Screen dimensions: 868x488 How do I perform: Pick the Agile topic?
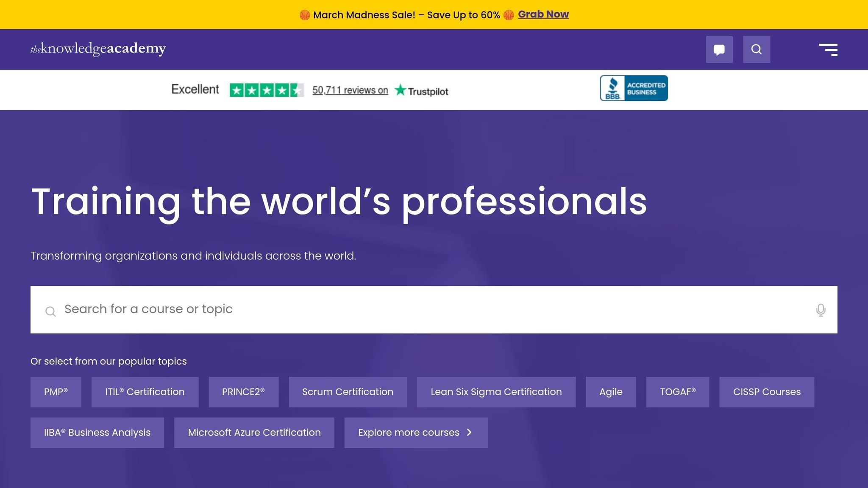click(x=610, y=392)
